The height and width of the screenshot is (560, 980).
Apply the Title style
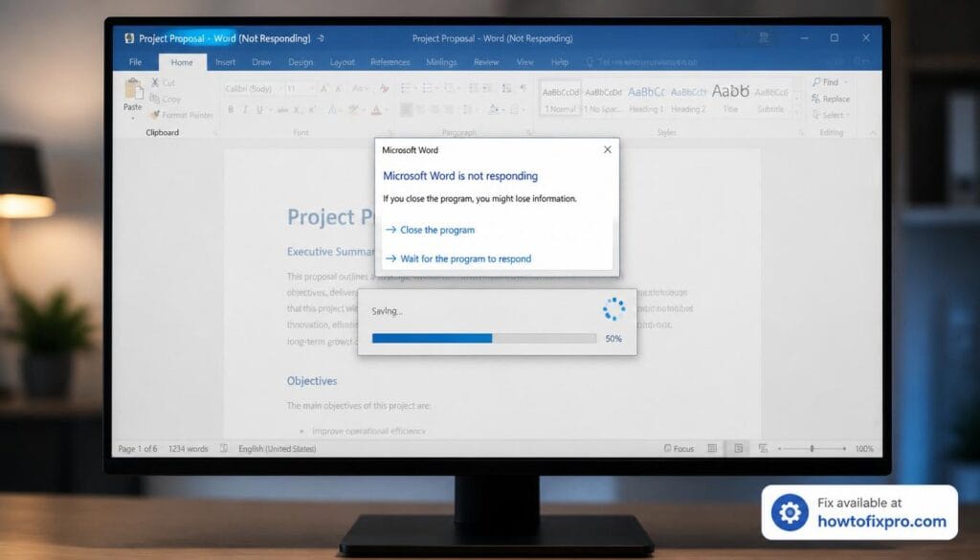click(x=730, y=99)
